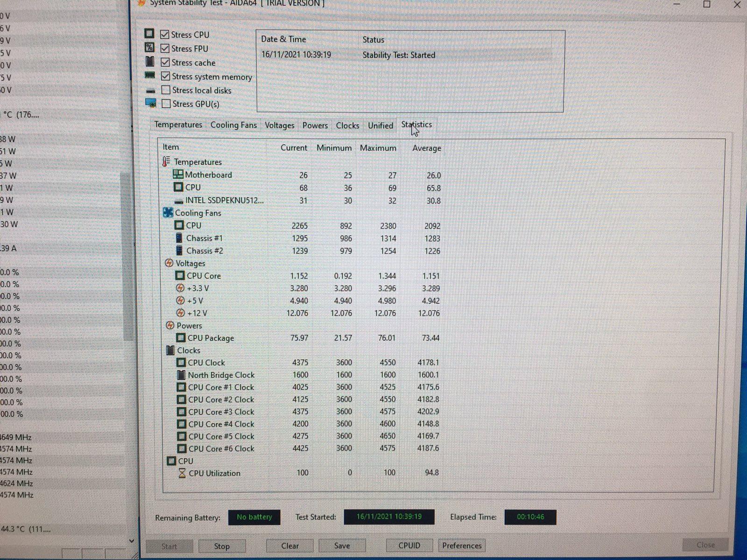Switch to the Voltages tab
Screen dimensions: 747x560
click(x=279, y=126)
